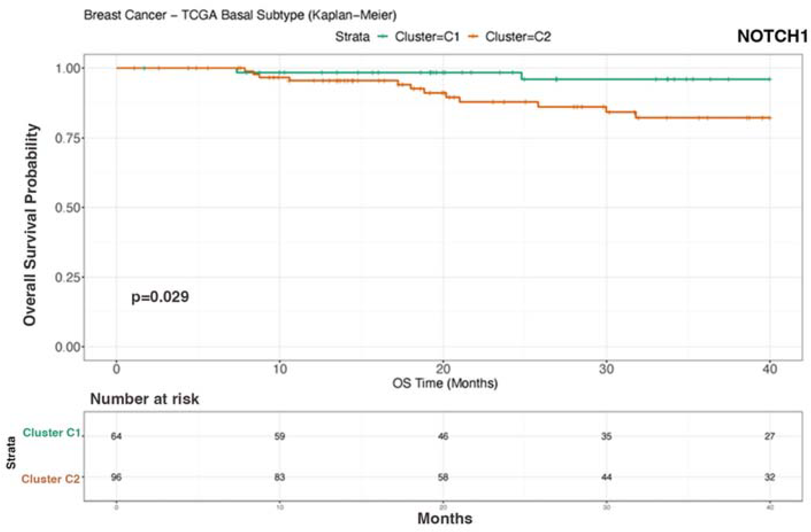Select the green Cluster C1 row label in risk table
Viewport: 811px width, 532px height.
[52, 433]
